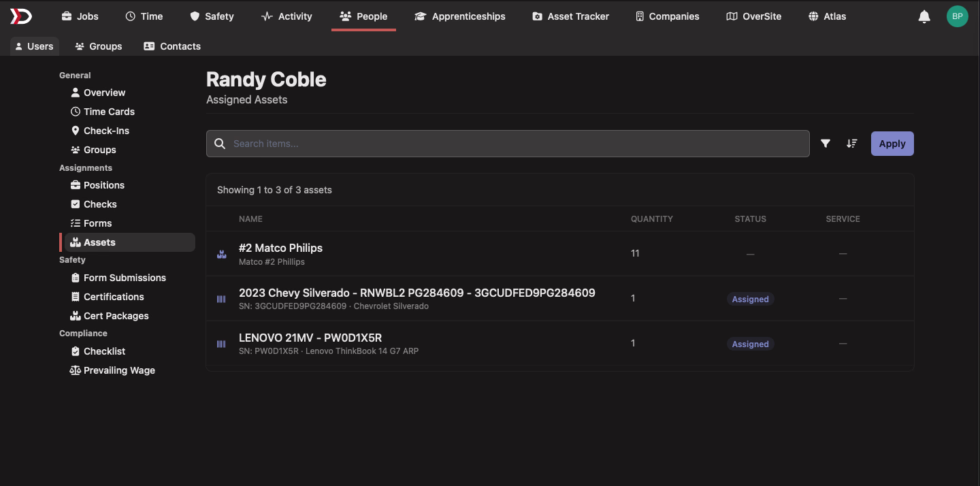Screen dimensions: 980x486
Task: Open Asset Tracker
Action: [570, 16]
